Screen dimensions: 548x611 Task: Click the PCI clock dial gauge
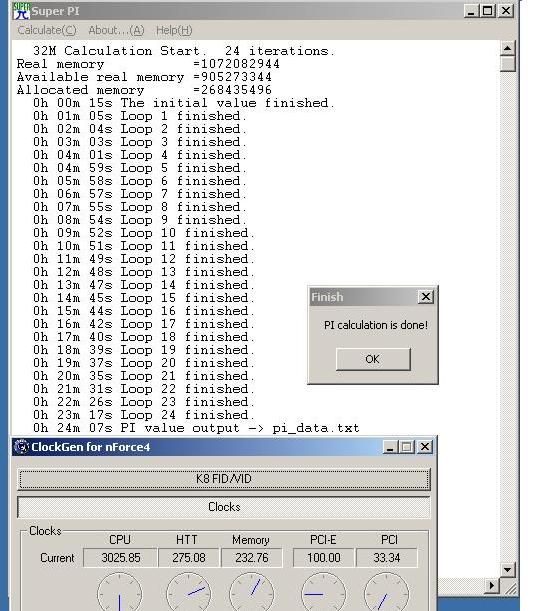[x=386, y=592]
